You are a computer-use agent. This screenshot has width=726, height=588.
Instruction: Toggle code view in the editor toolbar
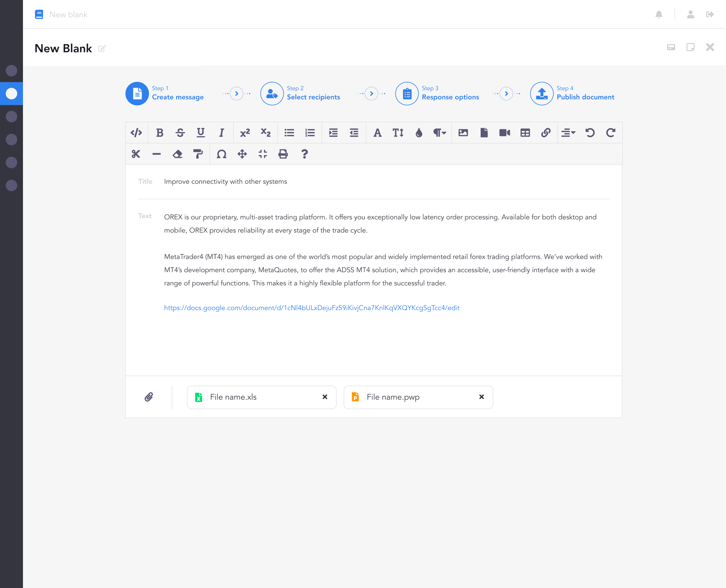click(x=136, y=133)
